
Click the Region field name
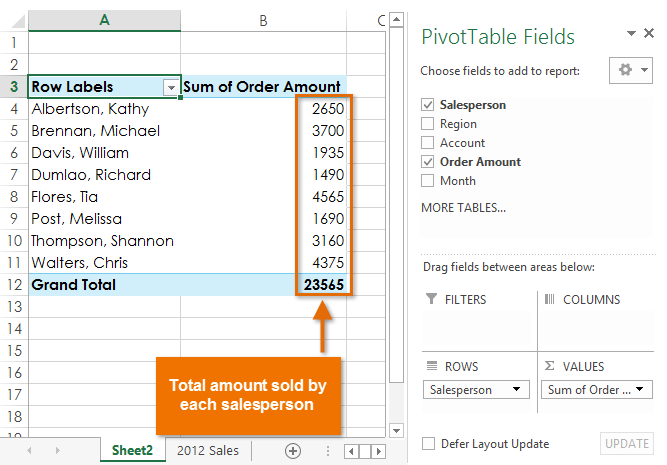458,124
